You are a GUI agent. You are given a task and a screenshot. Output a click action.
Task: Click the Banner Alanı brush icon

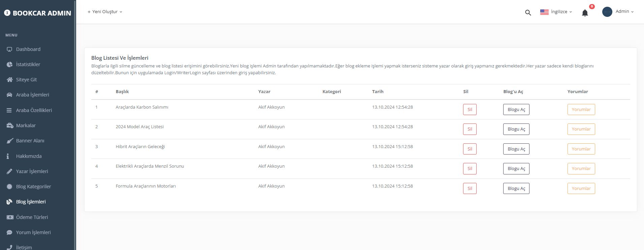coord(10,141)
